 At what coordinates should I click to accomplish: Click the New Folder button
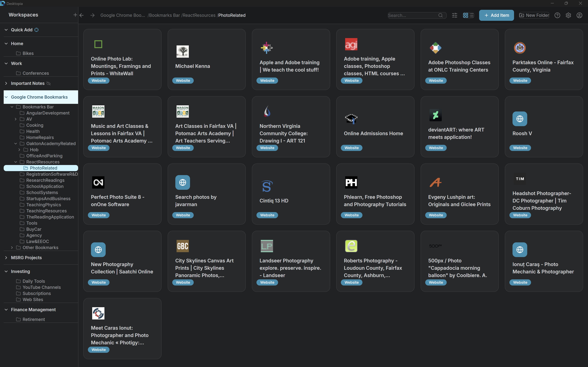[534, 15]
